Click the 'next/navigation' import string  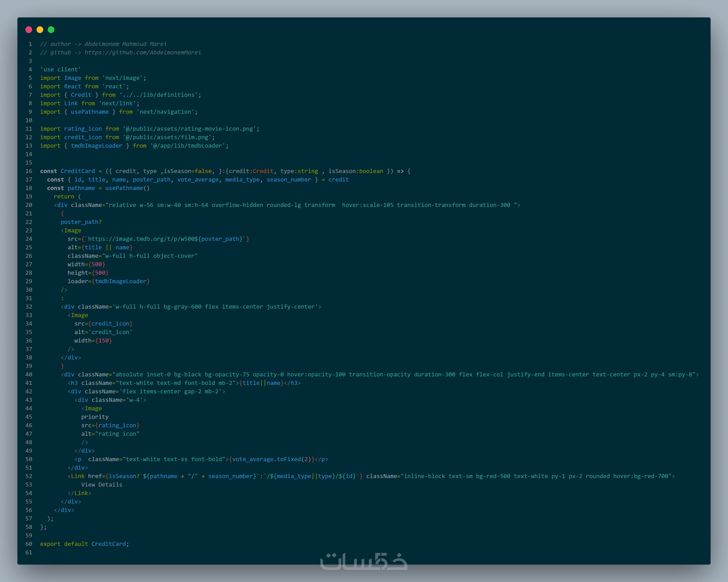pos(165,112)
